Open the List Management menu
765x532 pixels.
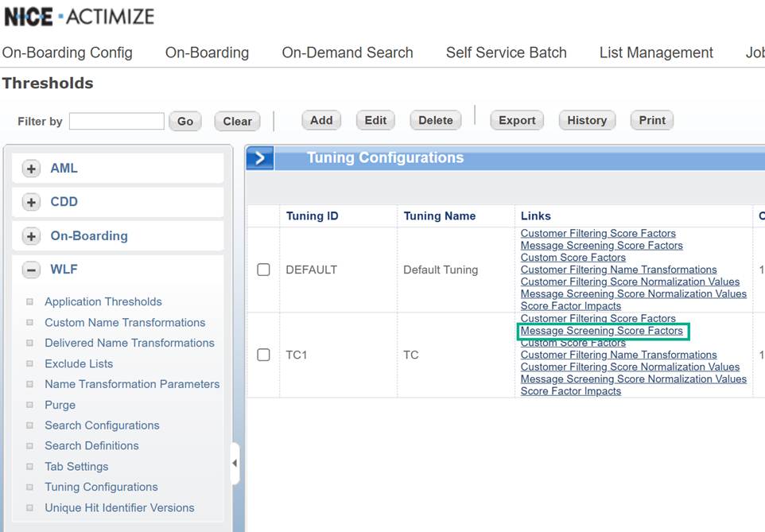point(656,52)
